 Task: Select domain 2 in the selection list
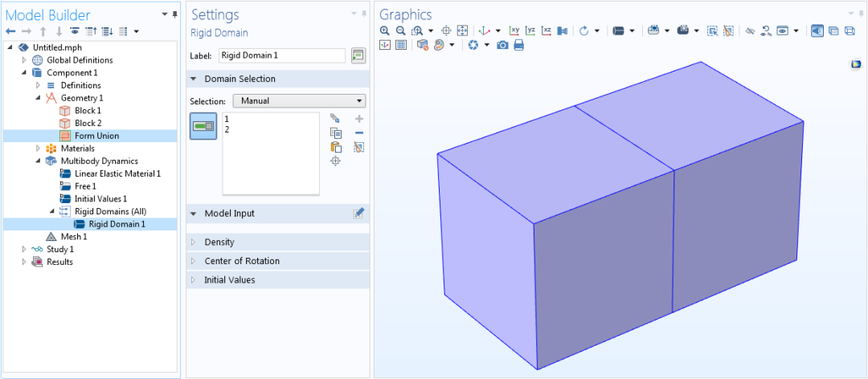click(x=227, y=130)
